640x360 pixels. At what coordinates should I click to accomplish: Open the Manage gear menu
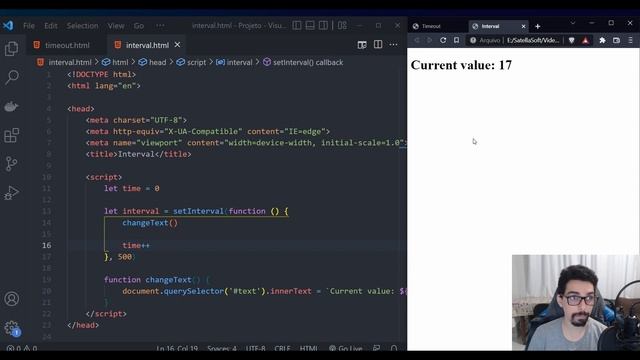11,328
